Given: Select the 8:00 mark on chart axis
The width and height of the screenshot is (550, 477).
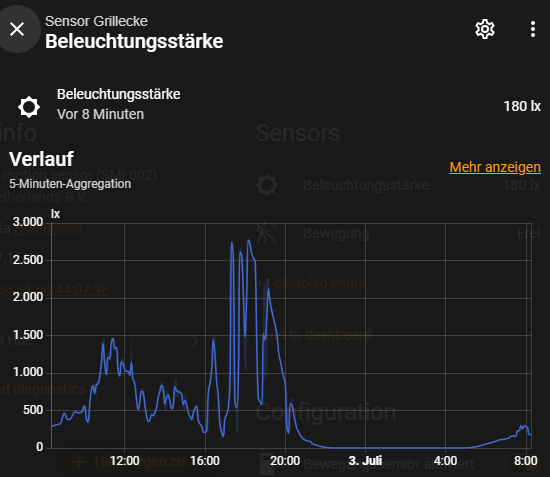Looking at the screenshot, I should [525, 461].
